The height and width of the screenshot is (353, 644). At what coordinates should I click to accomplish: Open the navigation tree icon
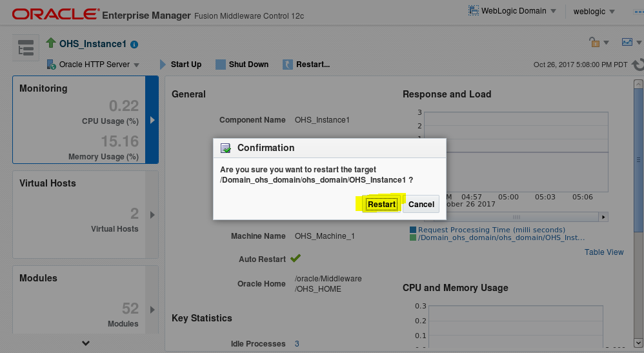click(26, 48)
